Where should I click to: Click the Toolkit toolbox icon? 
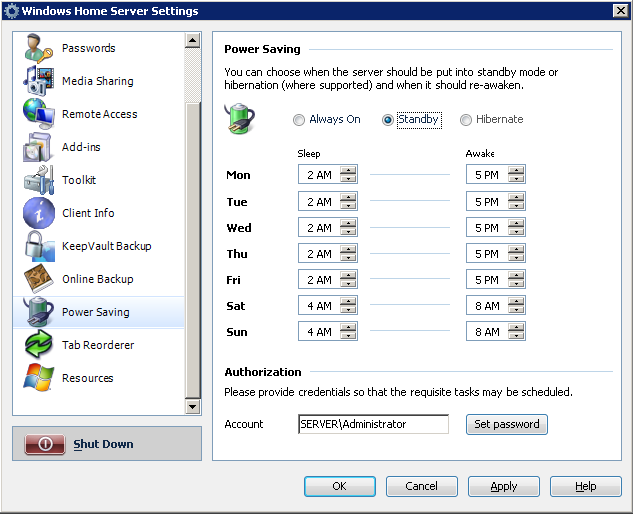39,180
